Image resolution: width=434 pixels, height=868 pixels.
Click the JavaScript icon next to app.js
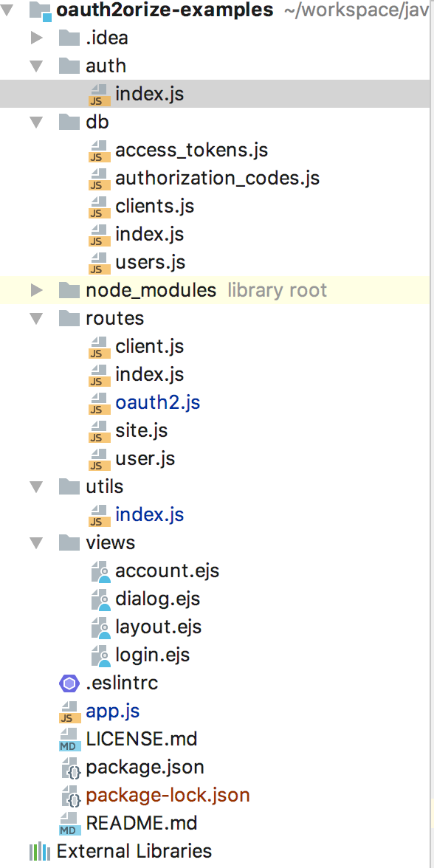69,711
